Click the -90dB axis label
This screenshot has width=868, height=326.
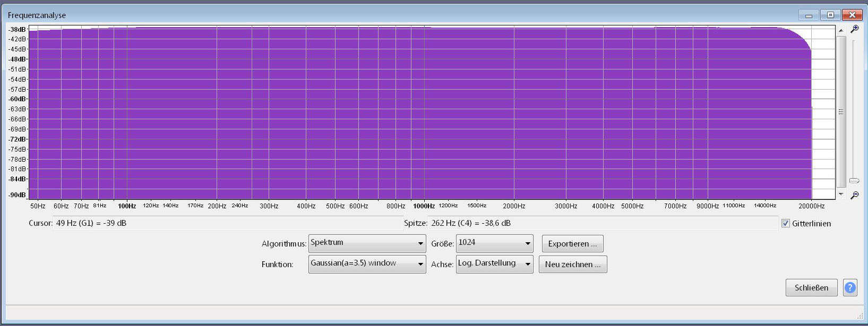(17, 195)
